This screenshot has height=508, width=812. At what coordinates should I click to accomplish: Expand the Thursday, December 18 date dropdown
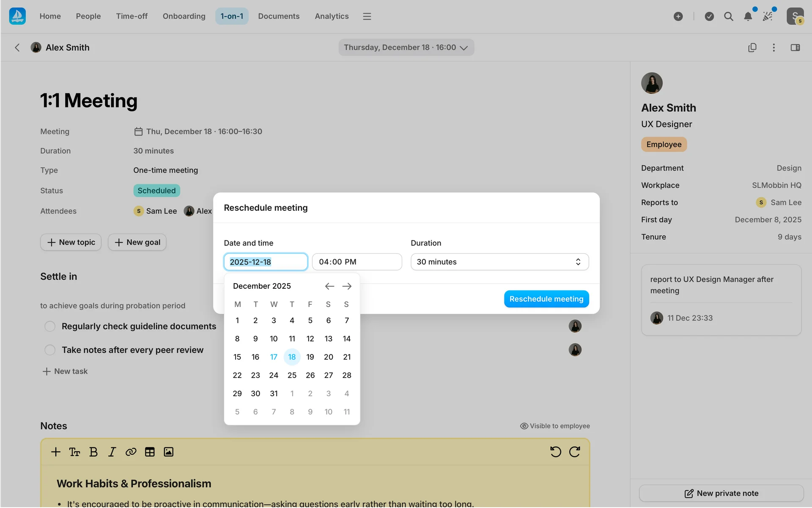(406, 47)
